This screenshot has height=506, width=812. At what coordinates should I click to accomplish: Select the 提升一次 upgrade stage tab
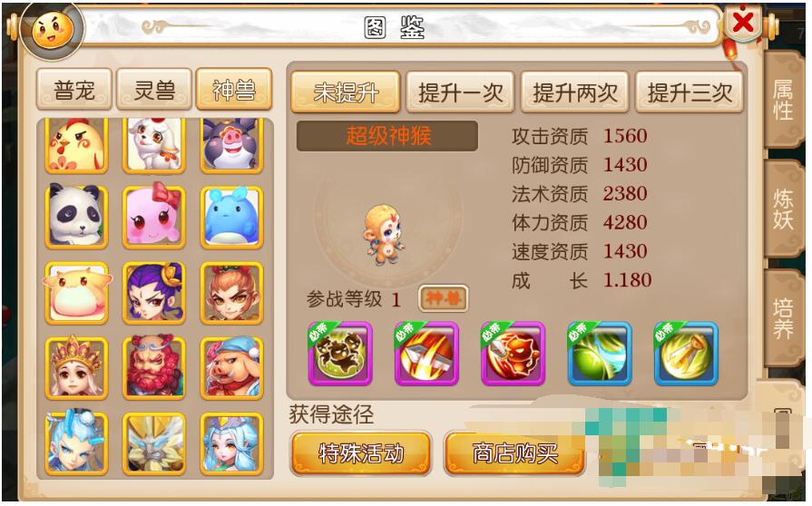[x=460, y=92]
